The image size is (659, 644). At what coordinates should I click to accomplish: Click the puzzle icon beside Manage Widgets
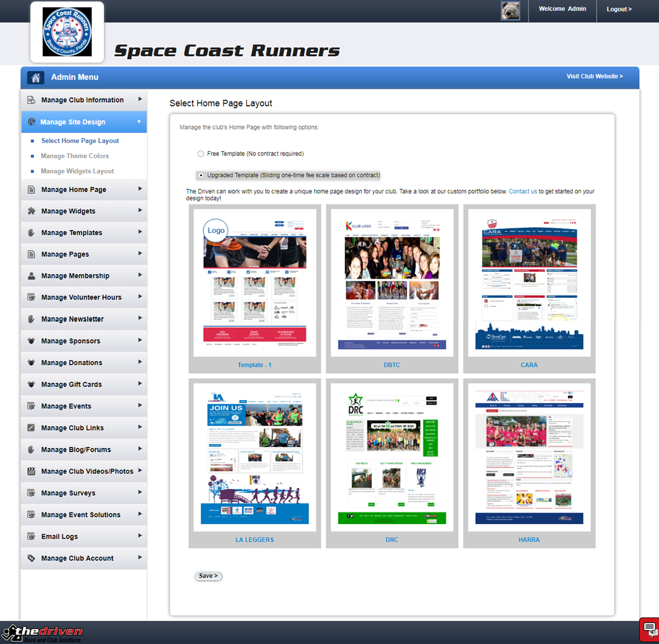pos(32,211)
